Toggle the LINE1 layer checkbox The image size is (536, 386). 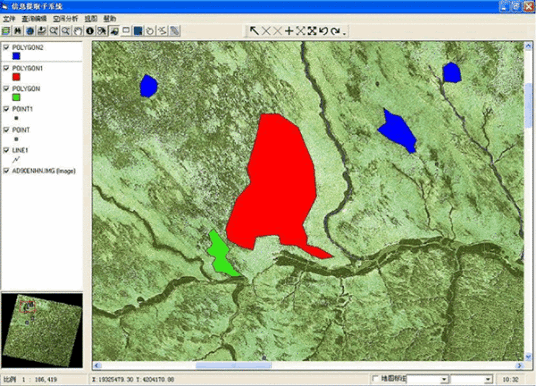(6, 150)
